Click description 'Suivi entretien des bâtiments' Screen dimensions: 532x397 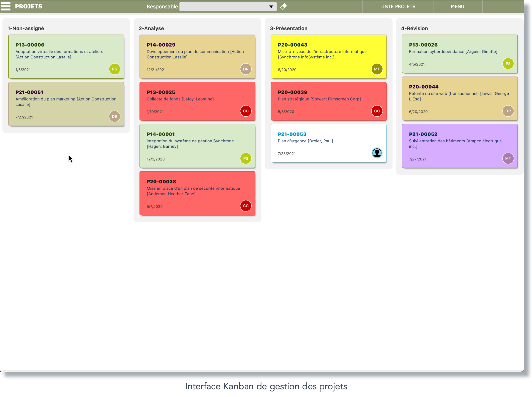[x=437, y=141]
